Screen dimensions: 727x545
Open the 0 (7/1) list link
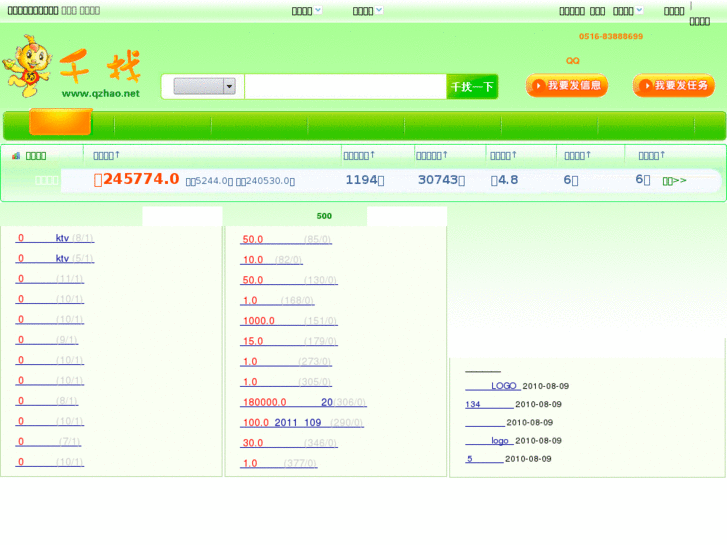coord(48,442)
